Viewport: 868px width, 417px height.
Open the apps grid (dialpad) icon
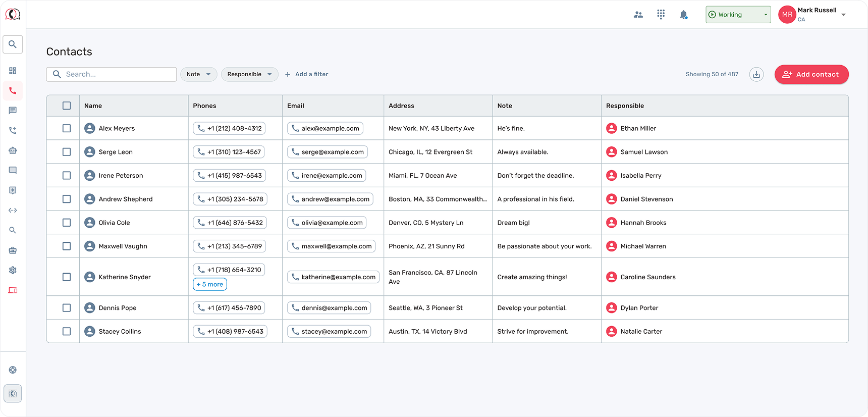661,15
